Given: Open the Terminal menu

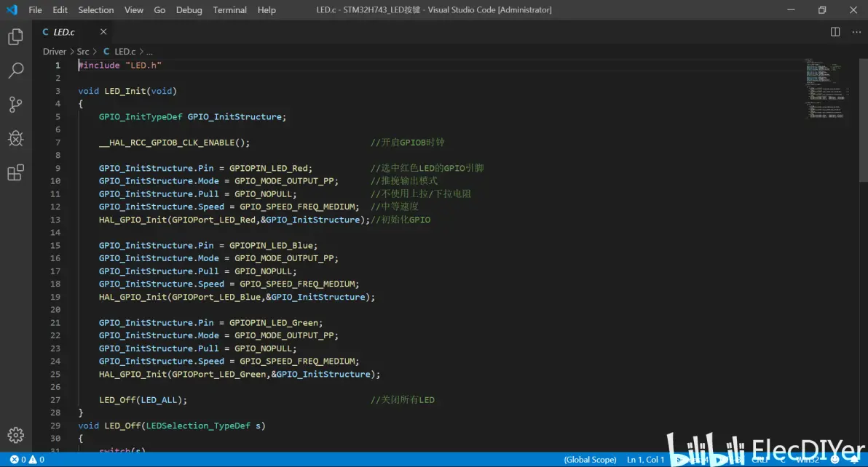Looking at the screenshot, I should point(229,10).
